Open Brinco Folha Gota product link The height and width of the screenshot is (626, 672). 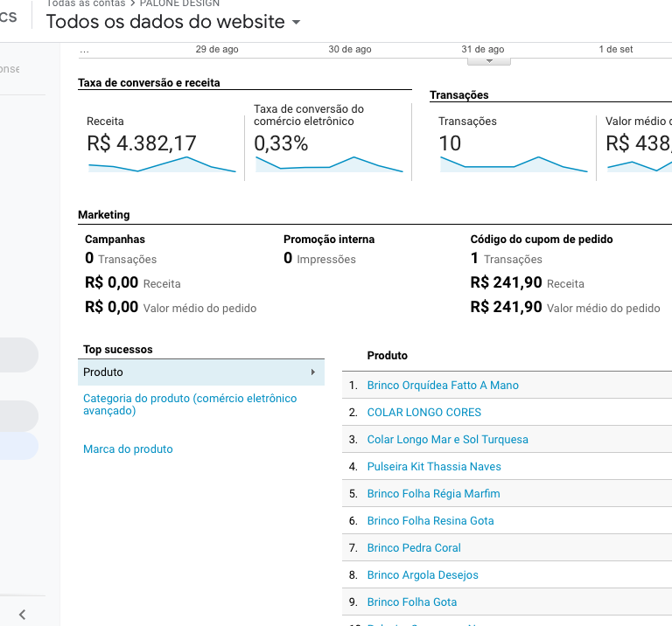412,602
